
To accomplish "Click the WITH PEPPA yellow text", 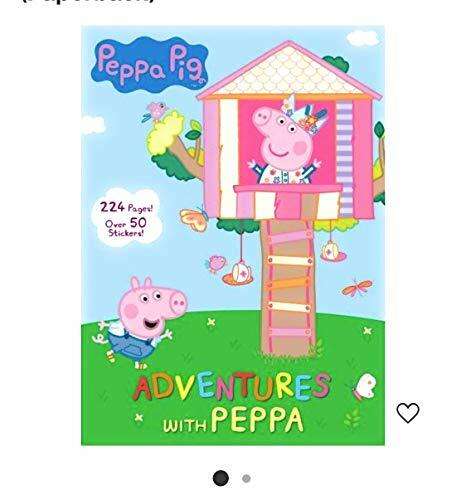I will pos(233,420).
